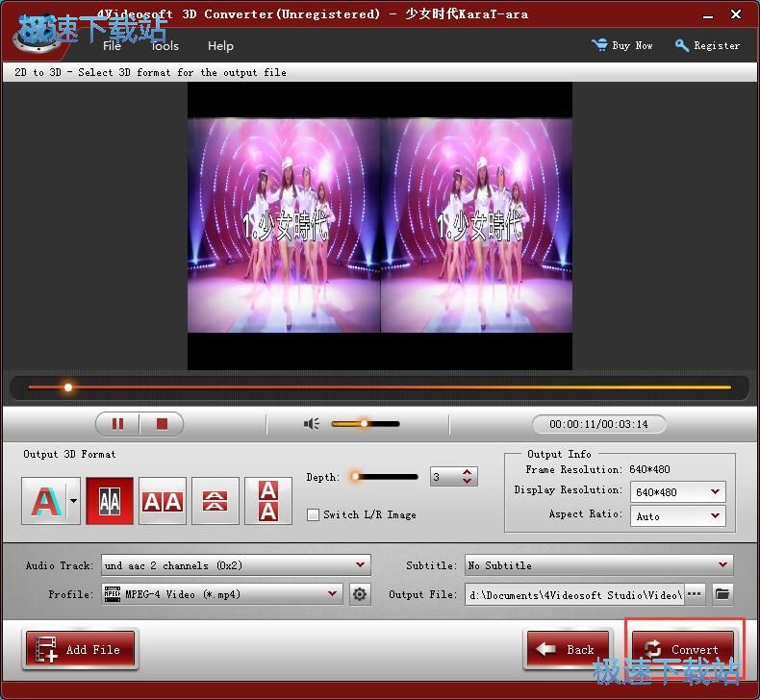Select Top and Bottom half-height 3D format
The image size is (760, 700).
215,501
